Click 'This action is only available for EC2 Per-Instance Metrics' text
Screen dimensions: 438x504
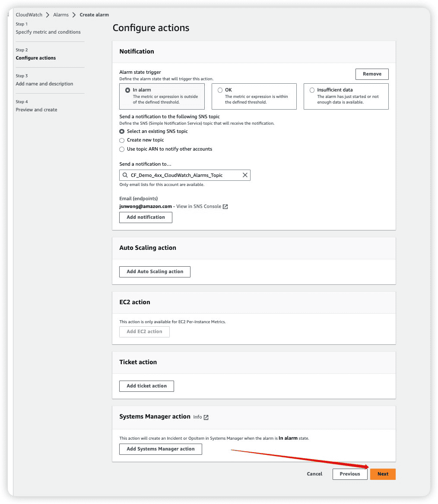(x=172, y=322)
